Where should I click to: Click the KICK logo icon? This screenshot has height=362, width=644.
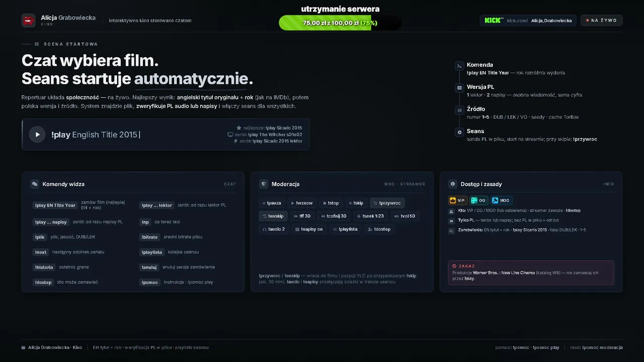tap(494, 20)
